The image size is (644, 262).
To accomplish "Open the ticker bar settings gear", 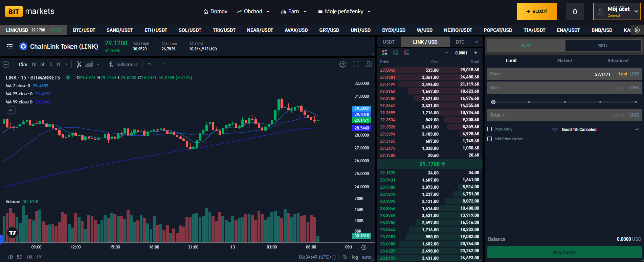I will point(637,30).
